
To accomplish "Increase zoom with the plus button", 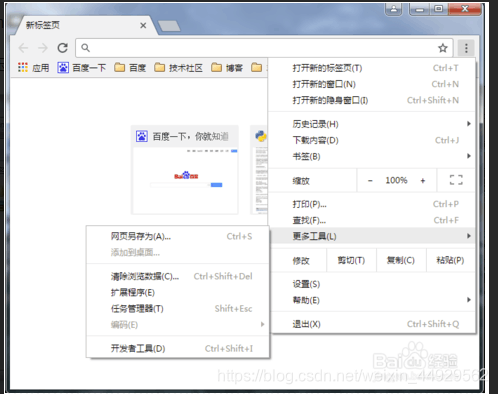I will click(423, 181).
